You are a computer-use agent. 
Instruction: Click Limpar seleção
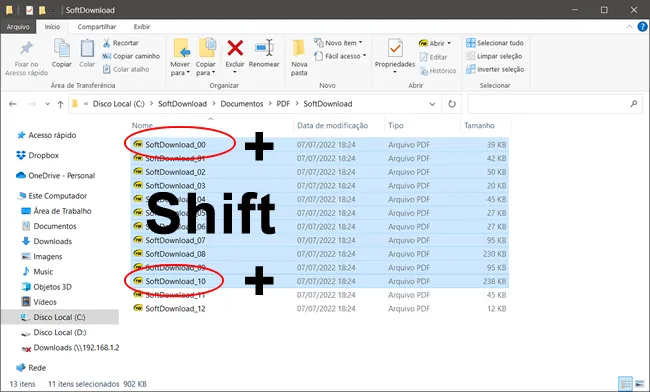(494, 56)
